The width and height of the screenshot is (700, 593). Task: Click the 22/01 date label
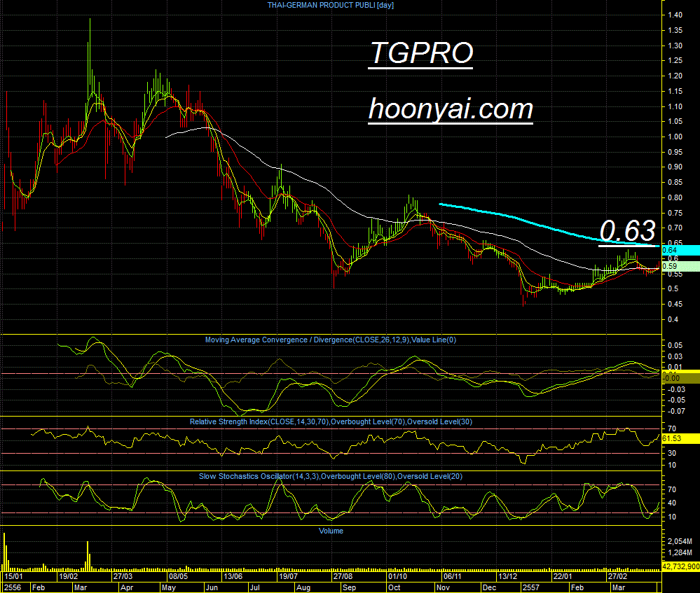pyautogui.click(x=563, y=576)
